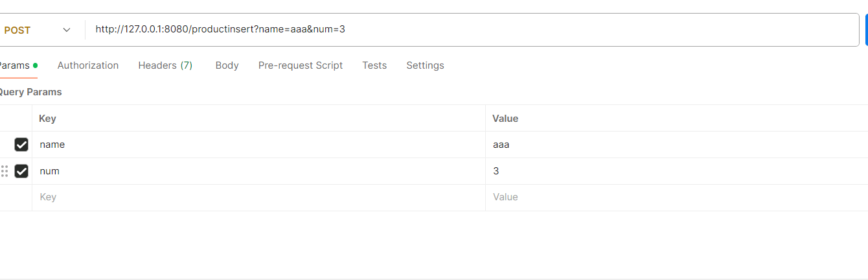Switch to the Params tab
The image size is (868, 280).
point(16,65)
